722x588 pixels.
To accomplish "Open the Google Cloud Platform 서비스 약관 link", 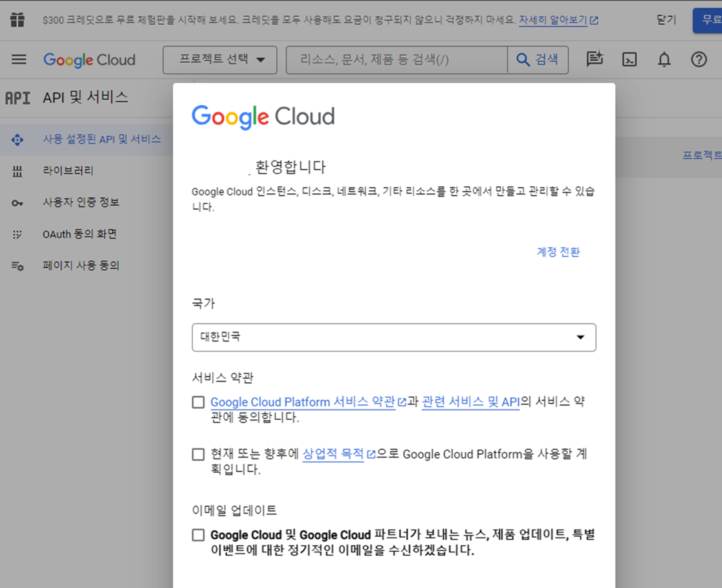I will tap(303, 402).
